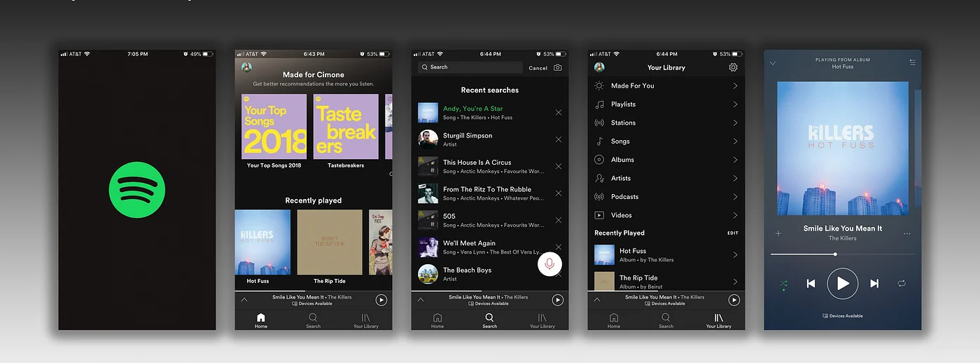Open Your Top Songs 2018 playlist cover
This screenshot has height=363, width=980.
tap(274, 127)
